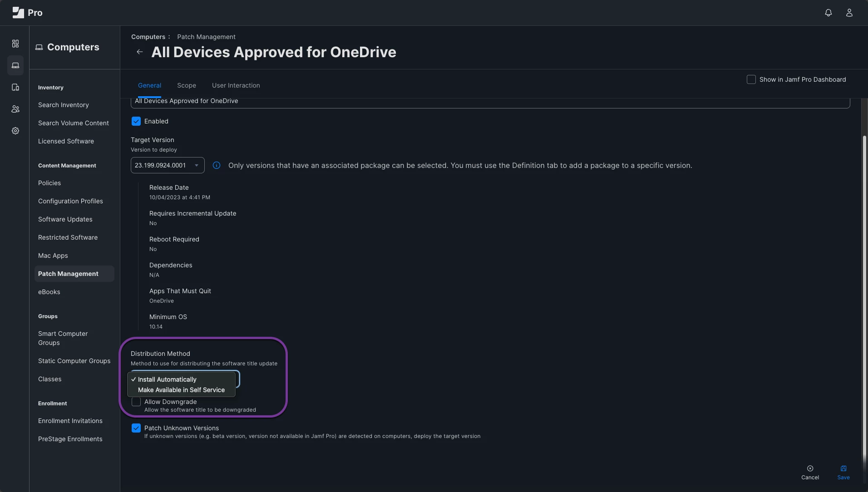The height and width of the screenshot is (492, 868).
Task: Go to Configuration Profiles
Action: tap(70, 201)
